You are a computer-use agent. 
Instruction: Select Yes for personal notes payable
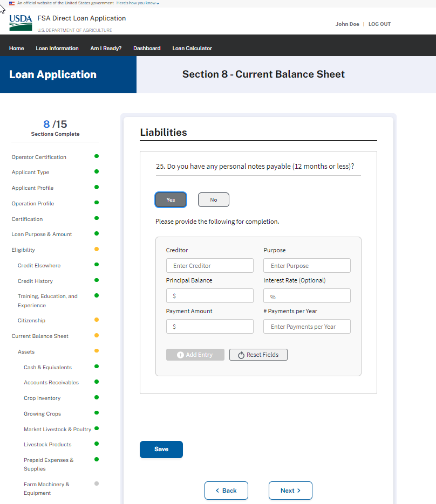tap(171, 200)
